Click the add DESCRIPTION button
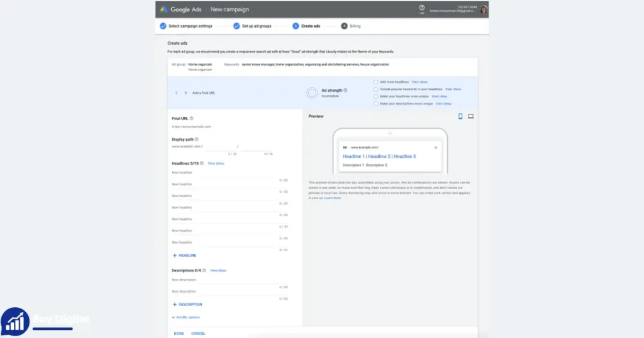Viewport: 644px width, 338px height. point(187,305)
